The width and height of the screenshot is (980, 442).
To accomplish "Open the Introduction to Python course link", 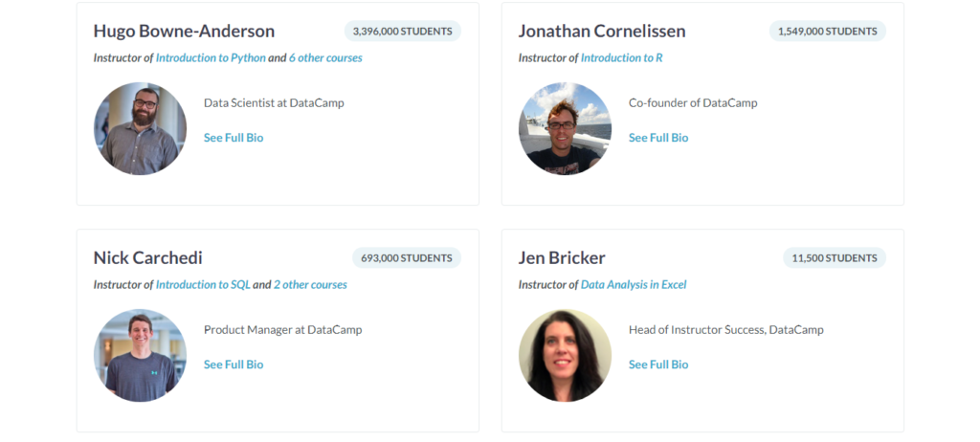I will pos(211,57).
